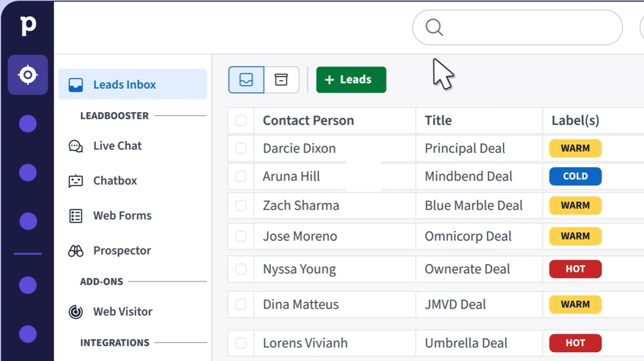Click the Prospector binoculars icon
The width and height of the screenshot is (644, 361).
(x=75, y=251)
